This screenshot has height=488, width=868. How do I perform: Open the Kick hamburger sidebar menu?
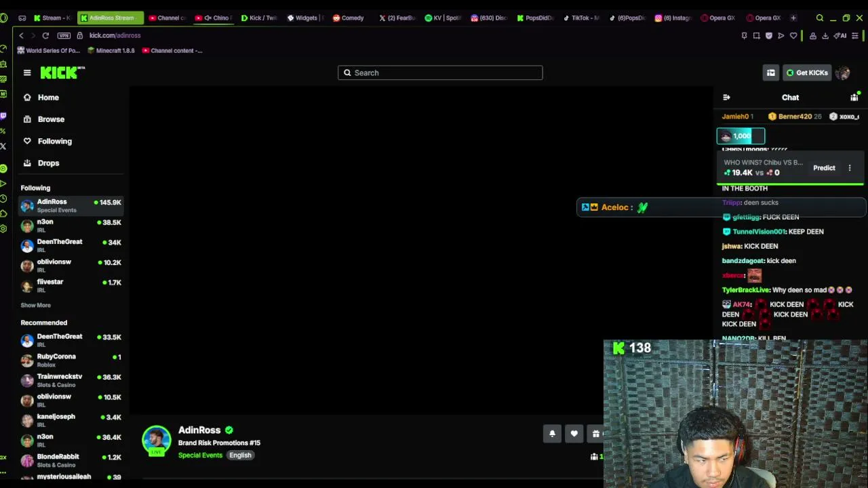[x=27, y=73]
